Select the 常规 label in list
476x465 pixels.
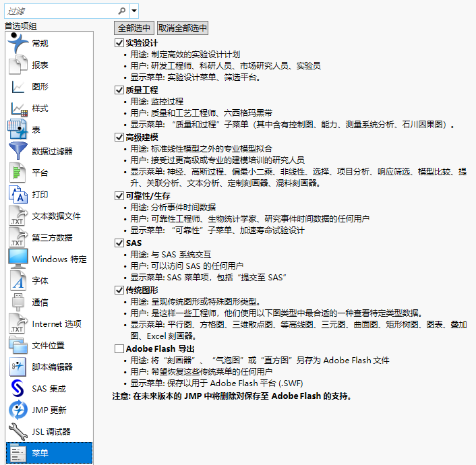[x=40, y=43]
